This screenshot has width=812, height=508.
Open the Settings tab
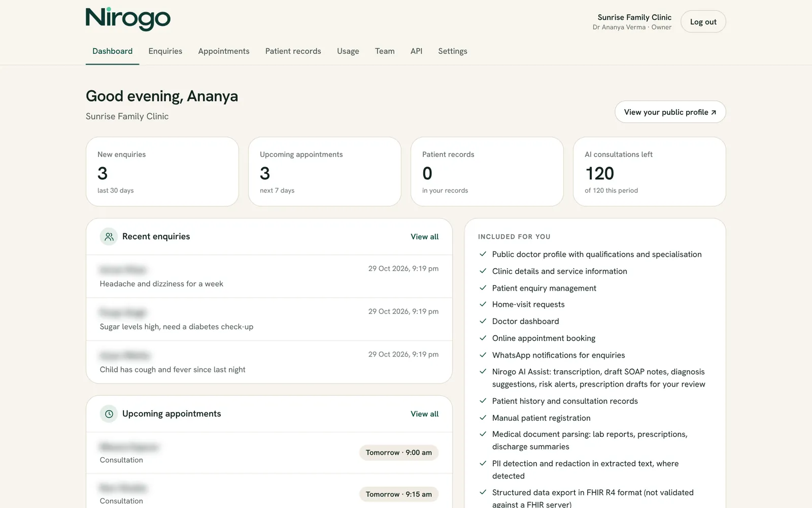coord(453,51)
